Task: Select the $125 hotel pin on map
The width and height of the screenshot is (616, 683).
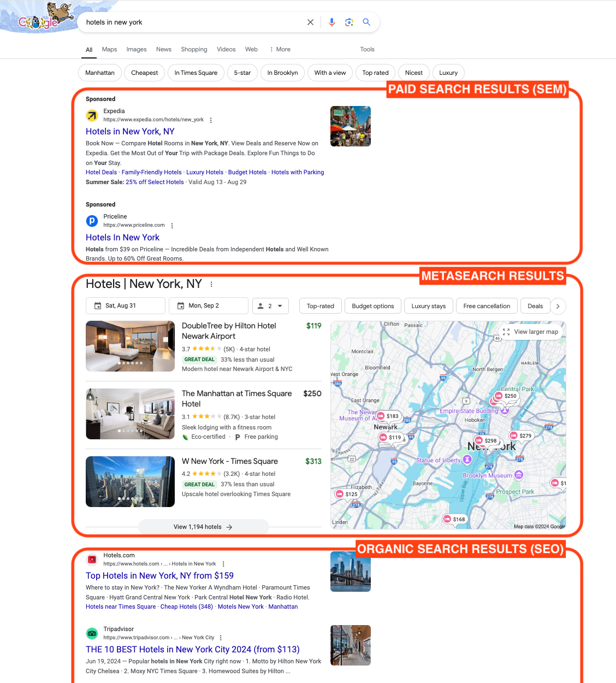Action: (x=347, y=494)
